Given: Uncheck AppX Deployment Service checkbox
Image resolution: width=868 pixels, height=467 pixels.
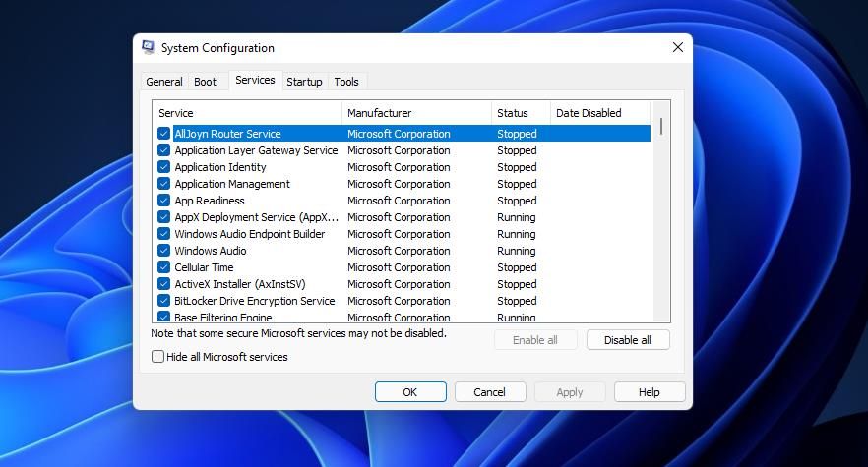Looking at the screenshot, I should pyautogui.click(x=163, y=217).
